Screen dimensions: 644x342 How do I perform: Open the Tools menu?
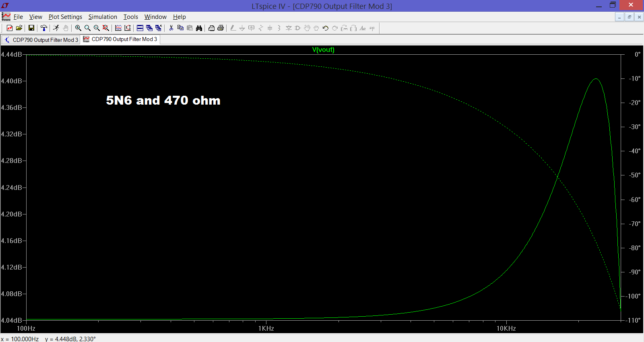tap(130, 17)
